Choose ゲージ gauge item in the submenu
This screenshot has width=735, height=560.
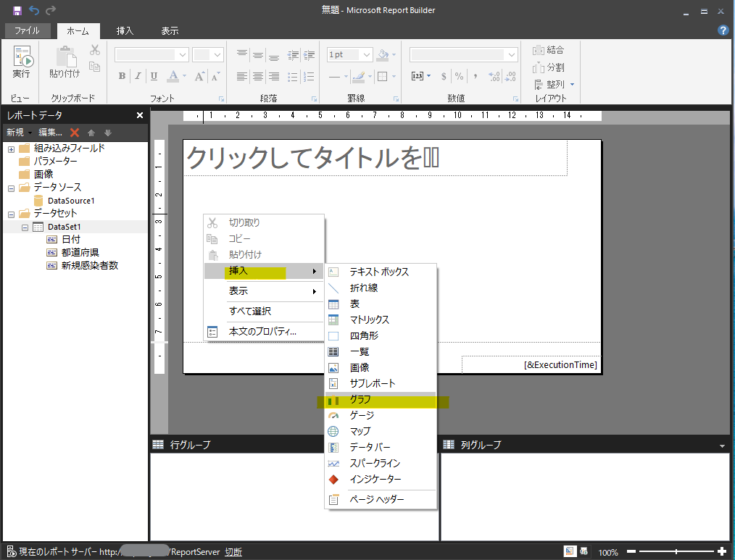pyautogui.click(x=362, y=416)
